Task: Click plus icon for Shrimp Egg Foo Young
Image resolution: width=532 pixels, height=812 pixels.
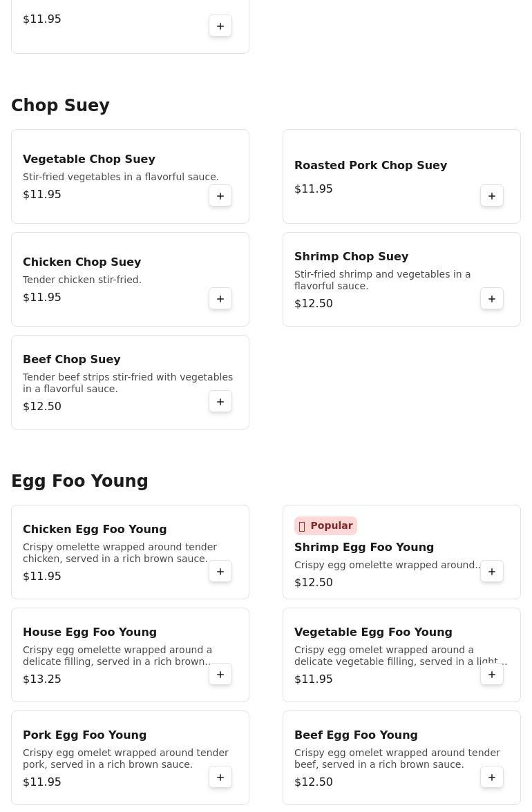Action: pos(492,572)
